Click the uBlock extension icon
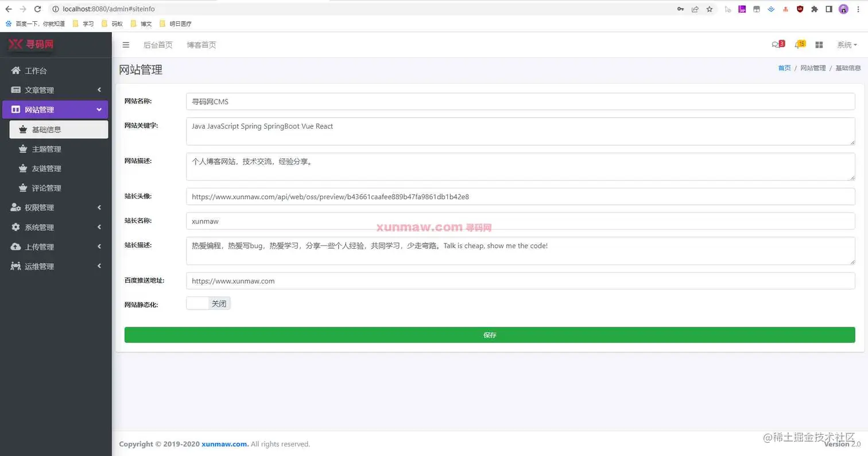 pyautogui.click(x=800, y=9)
